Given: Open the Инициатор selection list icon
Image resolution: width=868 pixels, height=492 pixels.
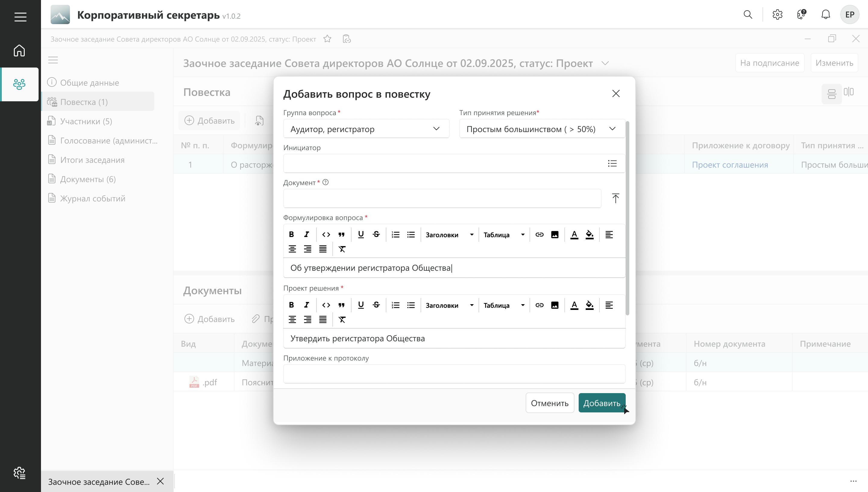Looking at the screenshot, I should point(612,164).
